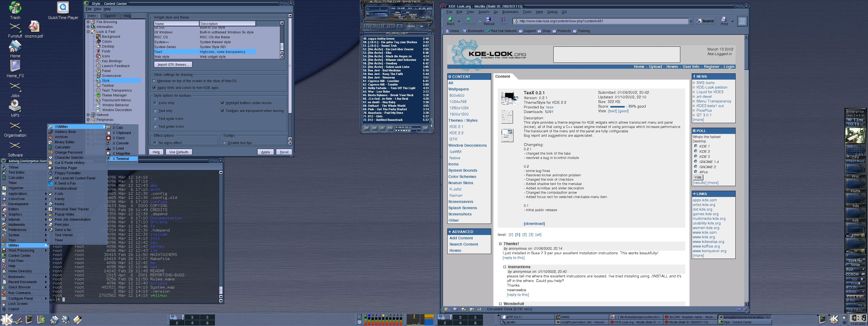Print the page with Mozilla's Print icon
The height and width of the screenshot is (326, 868).
(x=724, y=21)
